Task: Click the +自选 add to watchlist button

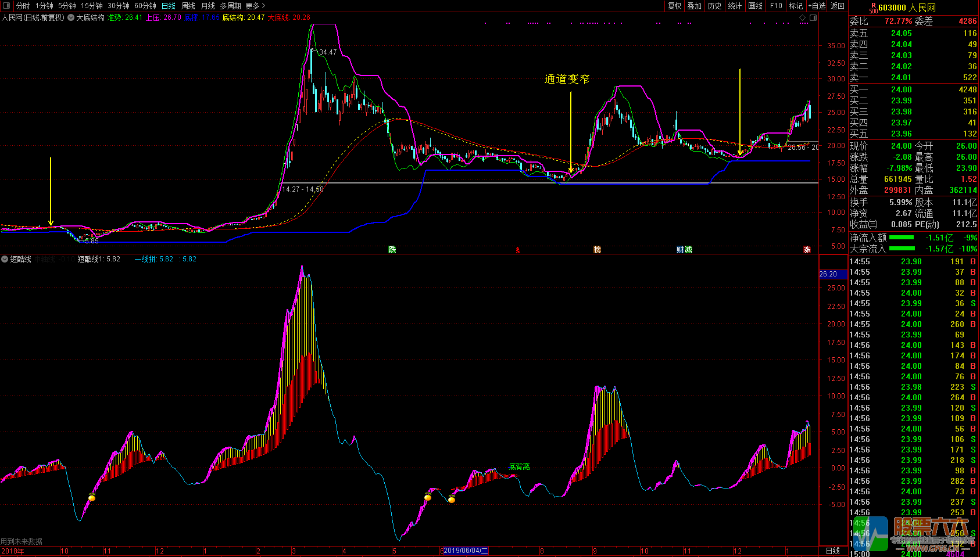Action: pyautogui.click(x=817, y=6)
